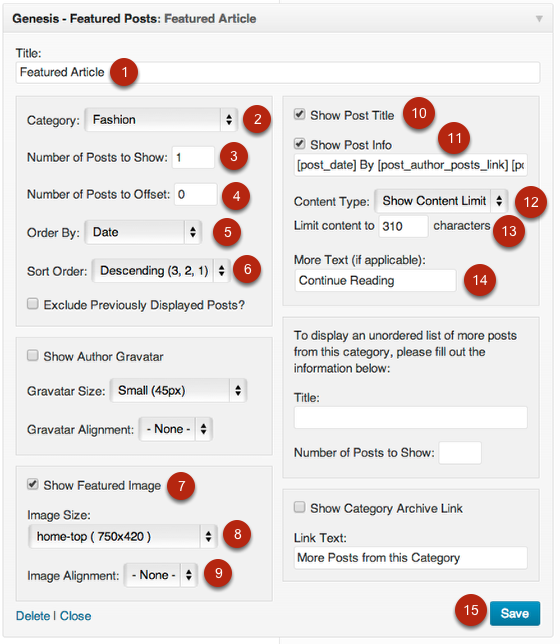This screenshot has height=644, width=560.
Task: Toggle the Show Post Info checkbox
Action: click(300, 144)
